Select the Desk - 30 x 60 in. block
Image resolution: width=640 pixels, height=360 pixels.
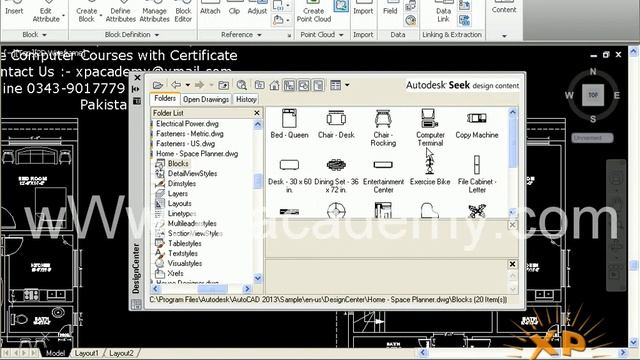point(289,175)
